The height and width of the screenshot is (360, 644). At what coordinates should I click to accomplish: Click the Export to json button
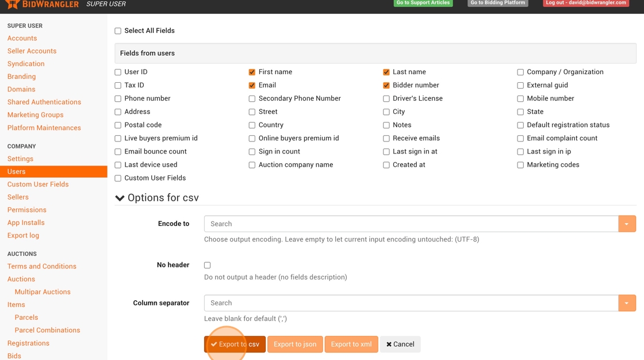(x=294, y=344)
